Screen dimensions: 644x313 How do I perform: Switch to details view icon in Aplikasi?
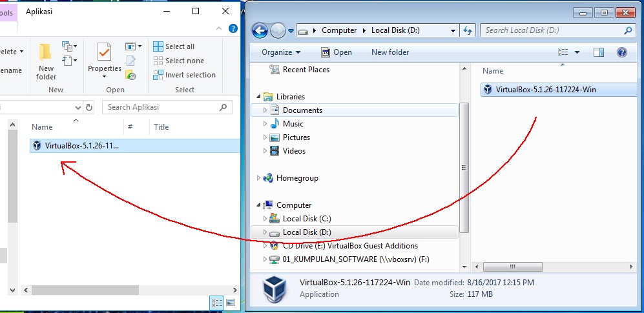click(217, 303)
